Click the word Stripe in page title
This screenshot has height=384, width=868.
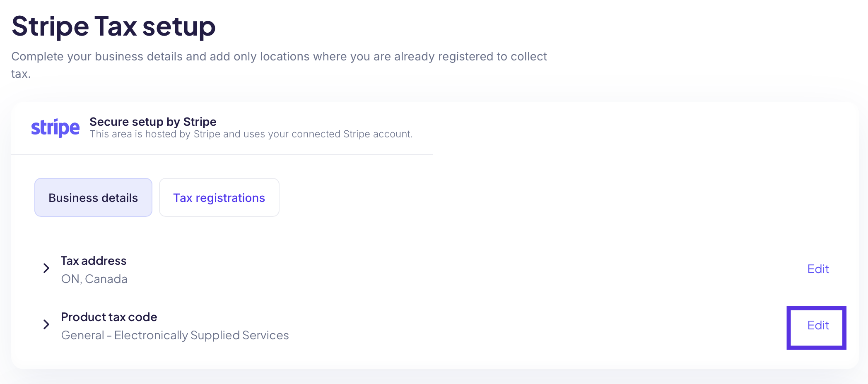point(50,26)
